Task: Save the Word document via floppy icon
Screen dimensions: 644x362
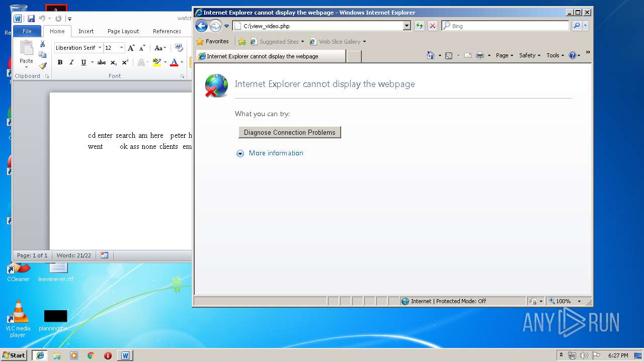Action: coord(31,19)
